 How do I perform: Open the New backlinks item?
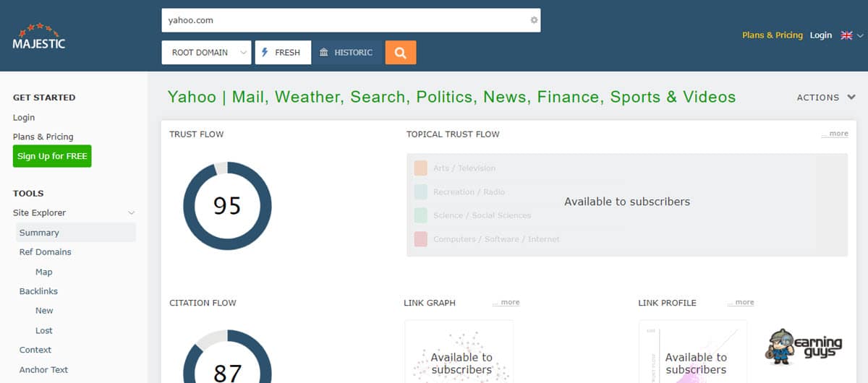[x=44, y=311]
